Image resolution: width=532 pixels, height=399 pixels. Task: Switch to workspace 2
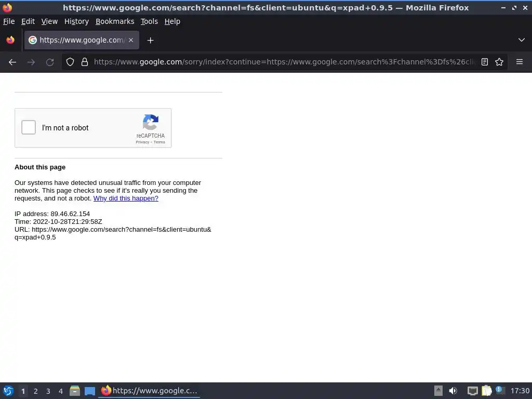36,391
